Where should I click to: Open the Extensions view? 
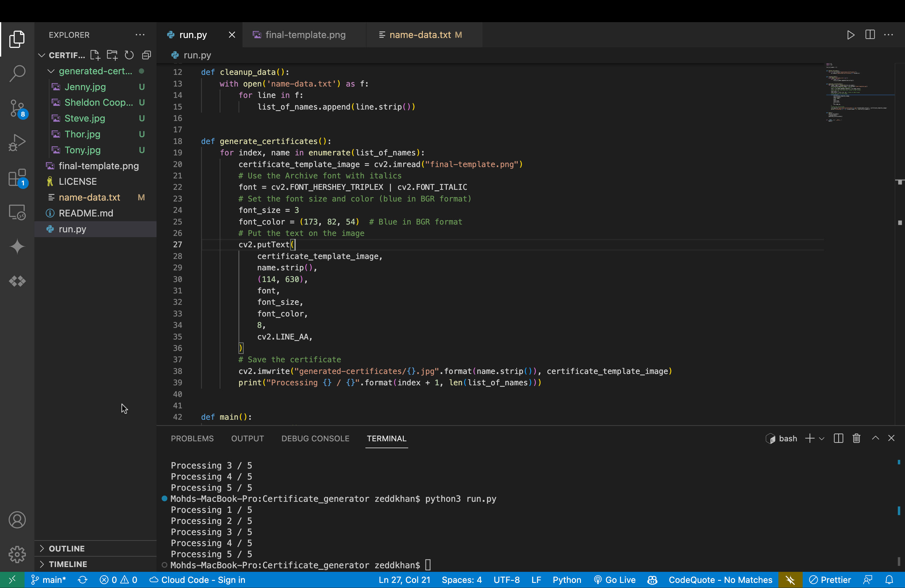[17, 178]
